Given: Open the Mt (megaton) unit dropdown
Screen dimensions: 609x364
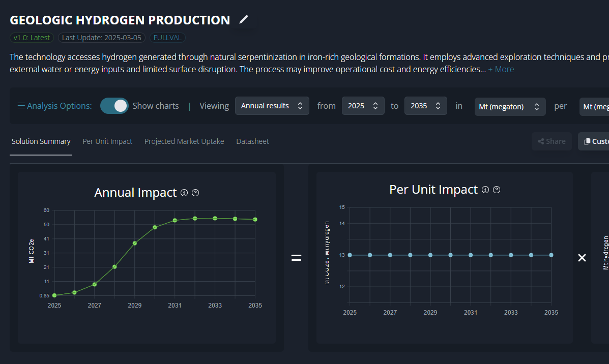Looking at the screenshot, I should click(x=510, y=107).
